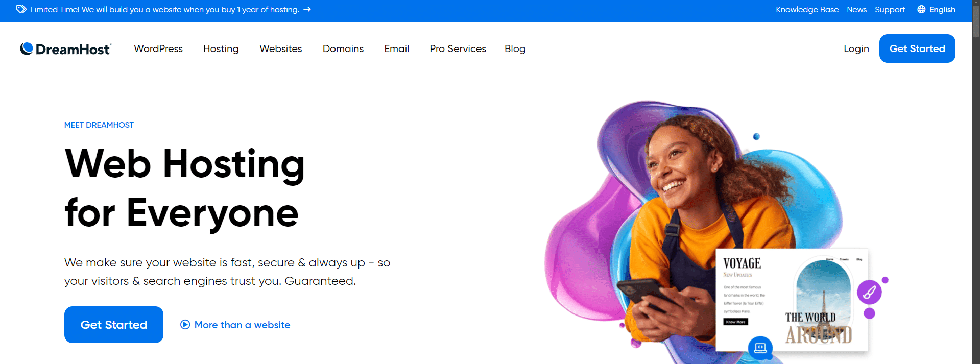This screenshot has width=980, height=364.
Task: Click the globe icon beside English
Action: pos(921,9)
